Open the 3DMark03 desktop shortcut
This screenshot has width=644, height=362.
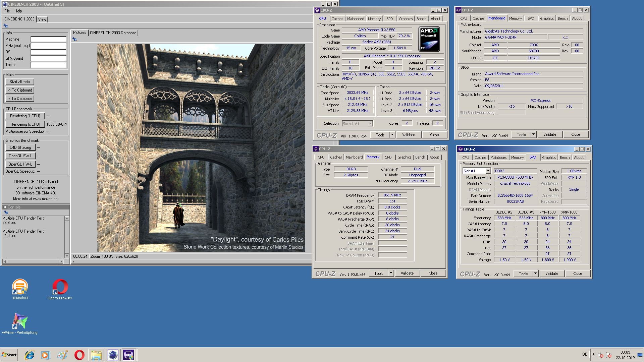point(20,289)
